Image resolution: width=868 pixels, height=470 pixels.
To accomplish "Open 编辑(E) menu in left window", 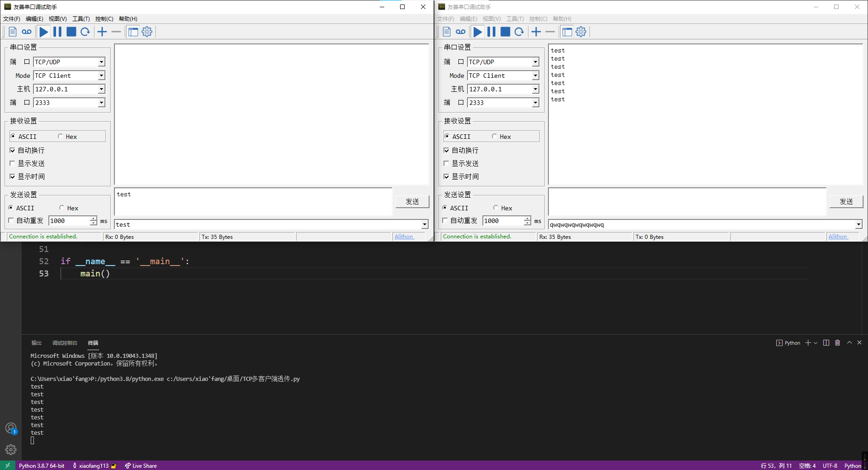I will pyautogui.click(x=34, y=19).
